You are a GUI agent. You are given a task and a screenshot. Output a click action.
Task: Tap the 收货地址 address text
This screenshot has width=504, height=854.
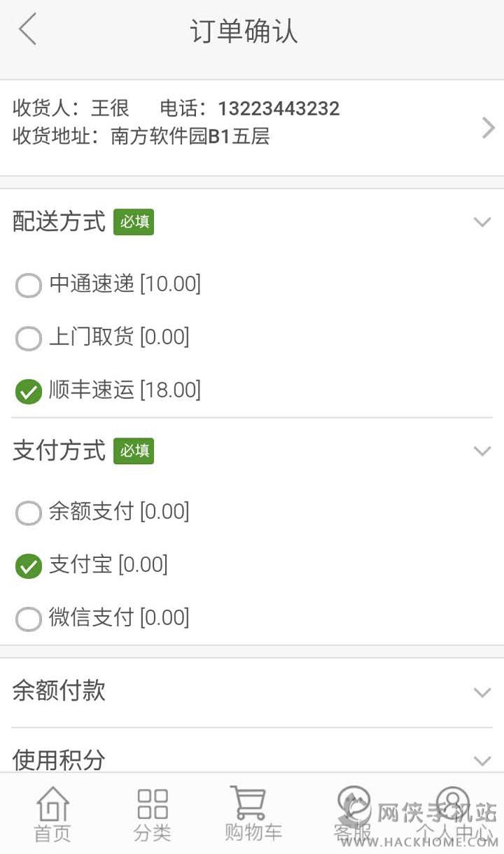[x=141, y=136]
